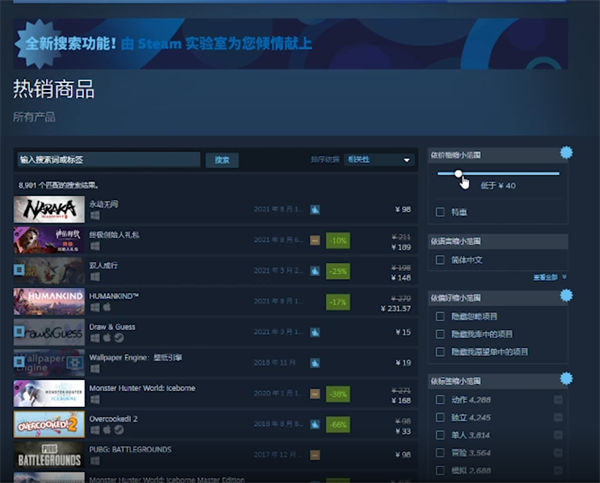
Task: Open the NARAKA thumbnail image
Action: (49, 209)
